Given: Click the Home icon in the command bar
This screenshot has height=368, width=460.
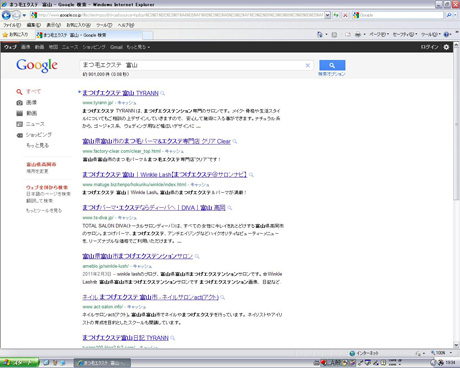Looking at the screenshot, I should [319, 34].
